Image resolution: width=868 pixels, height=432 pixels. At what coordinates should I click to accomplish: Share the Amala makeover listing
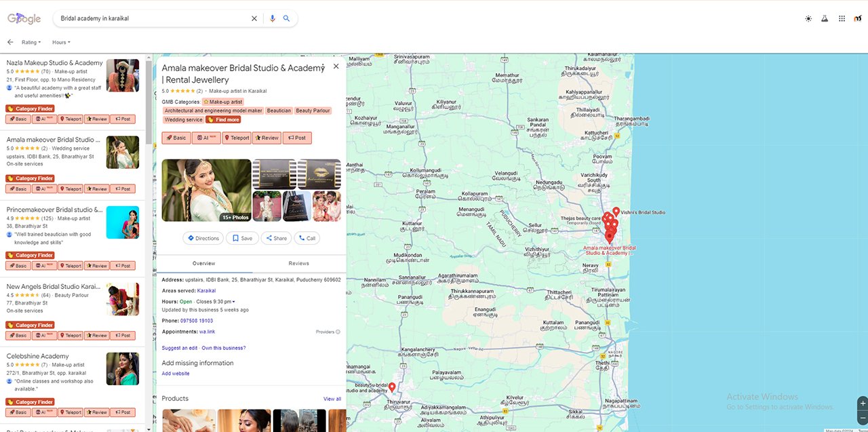276,238
